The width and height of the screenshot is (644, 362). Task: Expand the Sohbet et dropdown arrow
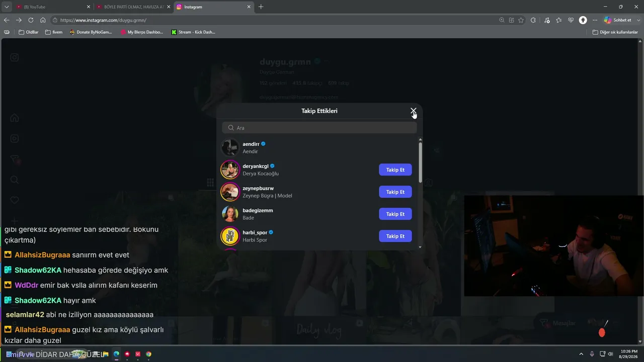638,20
